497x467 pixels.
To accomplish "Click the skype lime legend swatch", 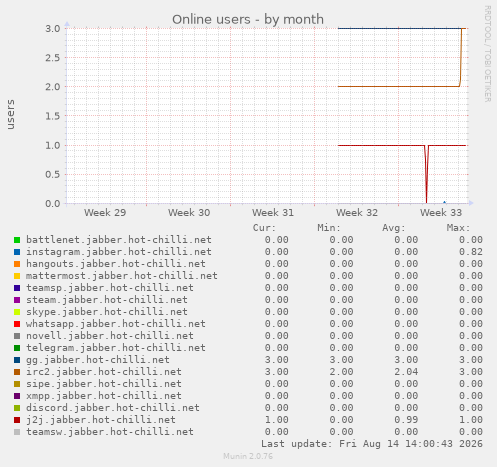I will [17, 312].
